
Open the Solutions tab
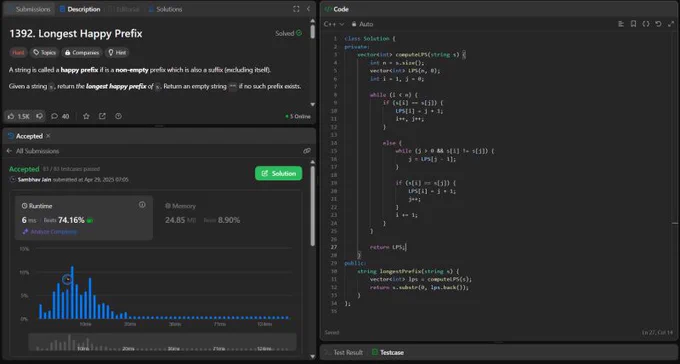[165, 9]
